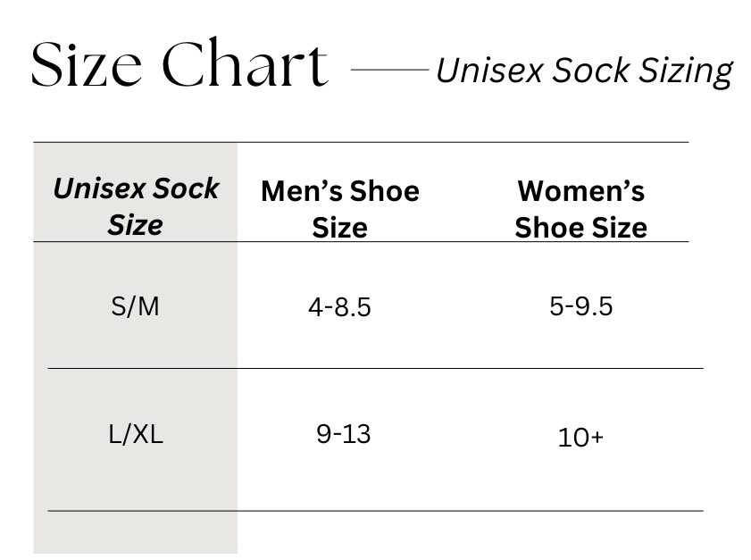The image size is (751, 560).
Task: Select the Women's Shoe Size header
Action: pyautogui.click(x=581, y=208)
